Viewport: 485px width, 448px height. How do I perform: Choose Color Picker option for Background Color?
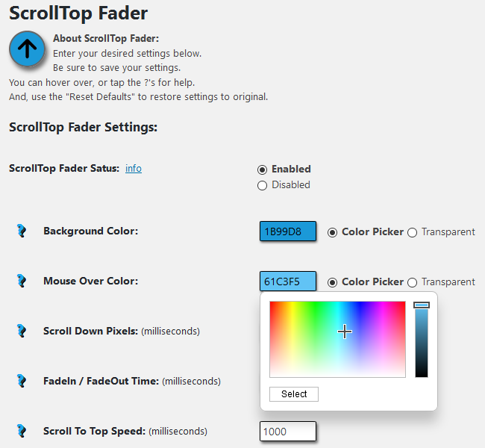tap(332, 232)
